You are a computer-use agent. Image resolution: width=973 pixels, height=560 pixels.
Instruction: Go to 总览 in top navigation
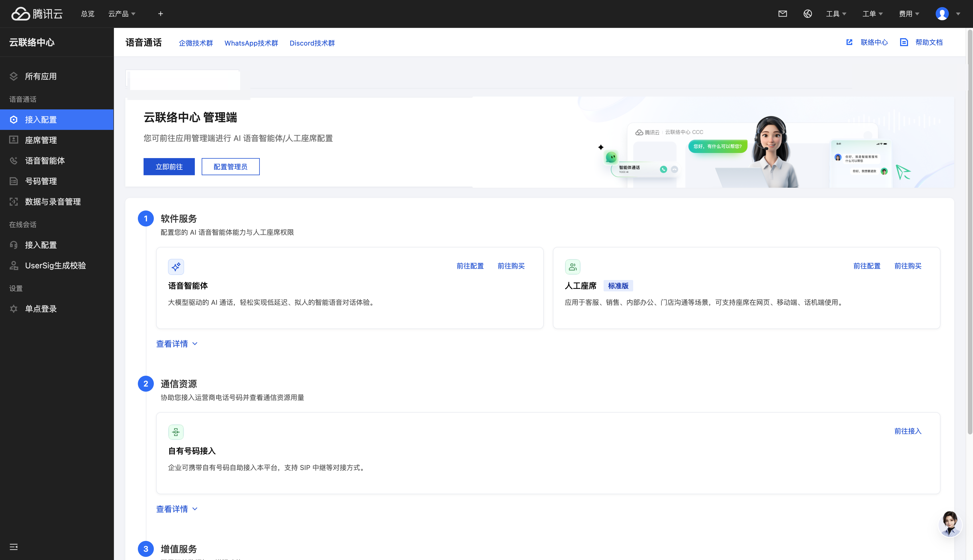(x=88, y=14)
